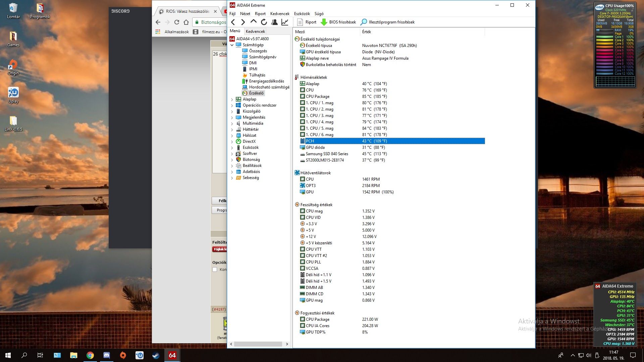Toggle the Kon checkbox in browser window
The width and height of the screenshot is (644, 362).
215,269
